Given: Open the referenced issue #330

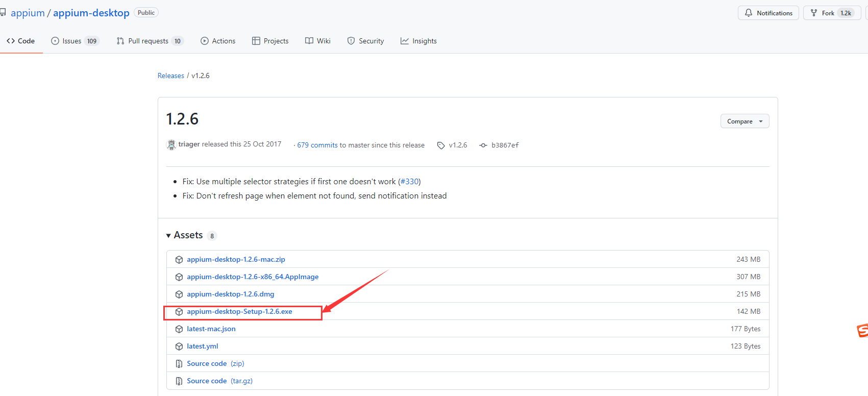Looking at the screenshot, I should tap(410, 181).
